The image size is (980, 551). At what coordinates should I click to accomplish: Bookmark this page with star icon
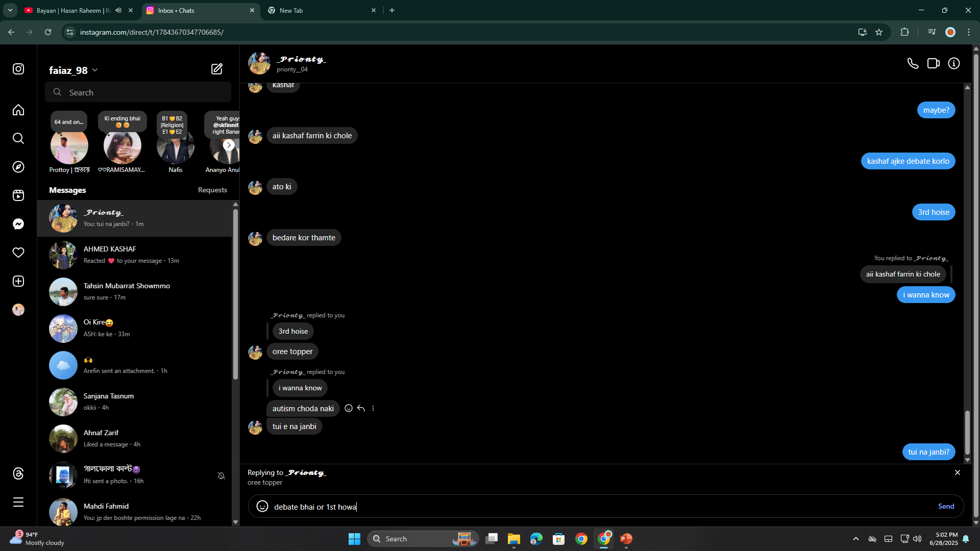pos(879,32)
